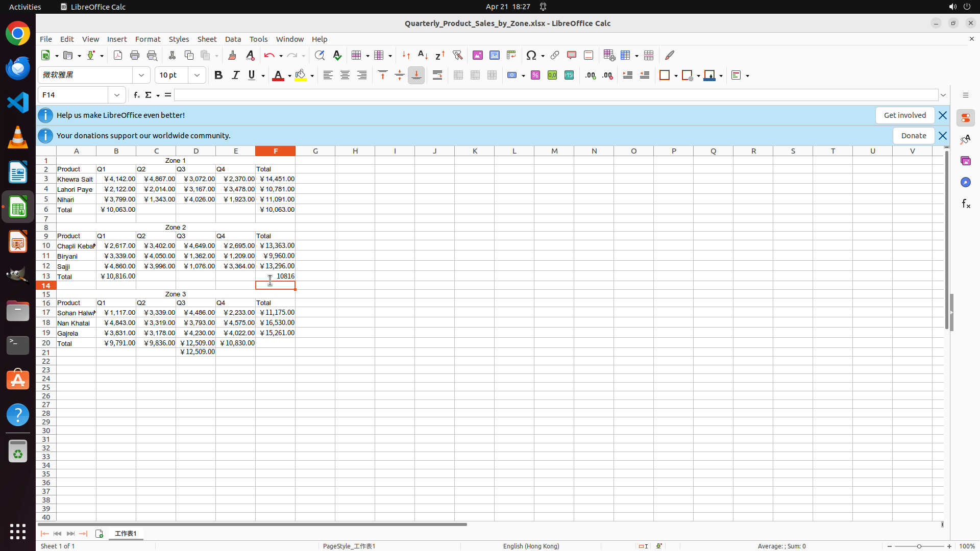Viewport: 980px width, 551px height.
Task: Click the Export as PDF icon
Action: coord(118,55)
